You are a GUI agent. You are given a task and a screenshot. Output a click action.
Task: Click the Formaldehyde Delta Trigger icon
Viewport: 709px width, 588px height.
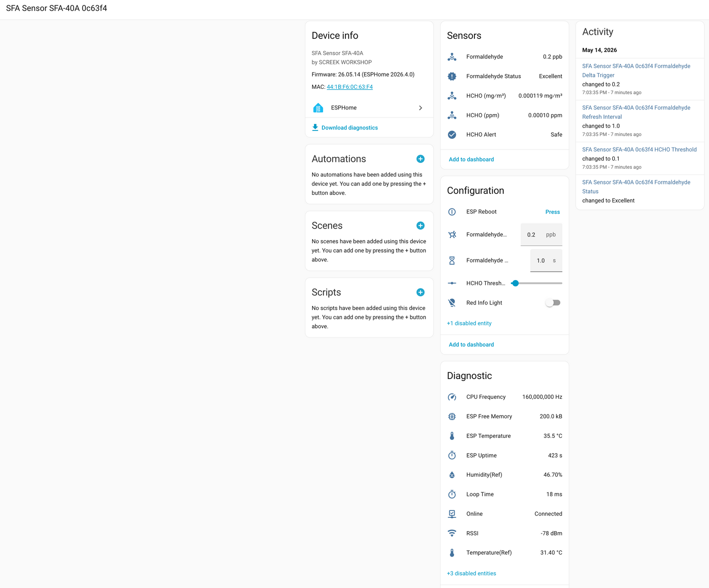452,234
